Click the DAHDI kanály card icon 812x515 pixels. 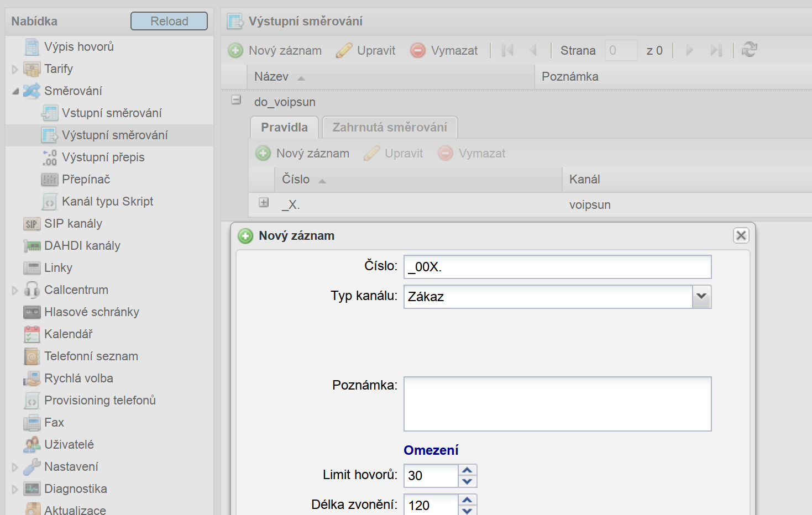(32, 246)
